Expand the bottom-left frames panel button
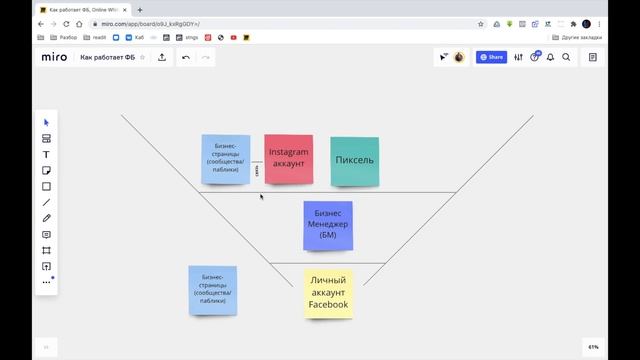Screen dimensions: 640x360 [x=46, y=347]
